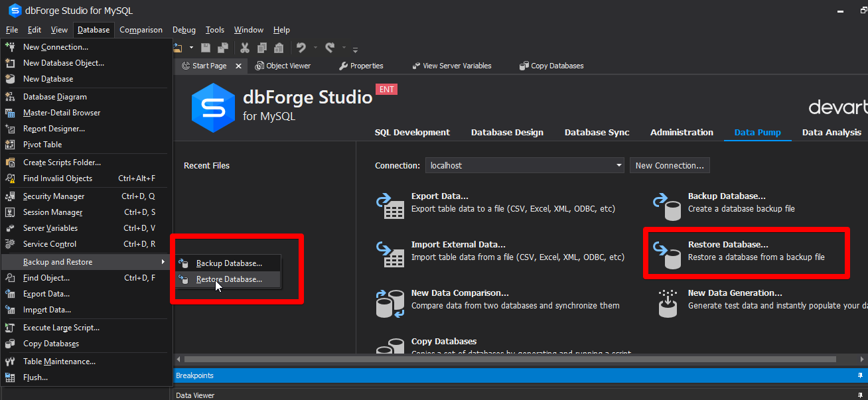Close the Start Page tab
868x400 pixels.
click(x=239, y=66)
